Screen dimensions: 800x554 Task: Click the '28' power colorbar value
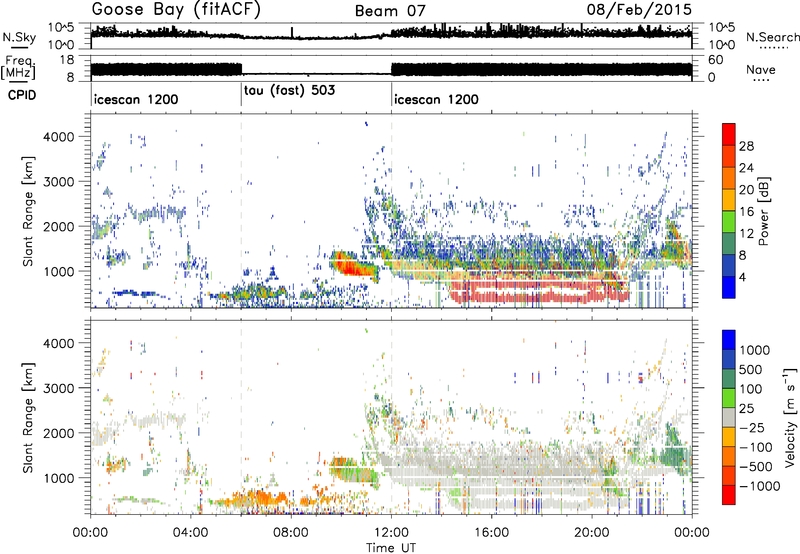pos(746,146)
